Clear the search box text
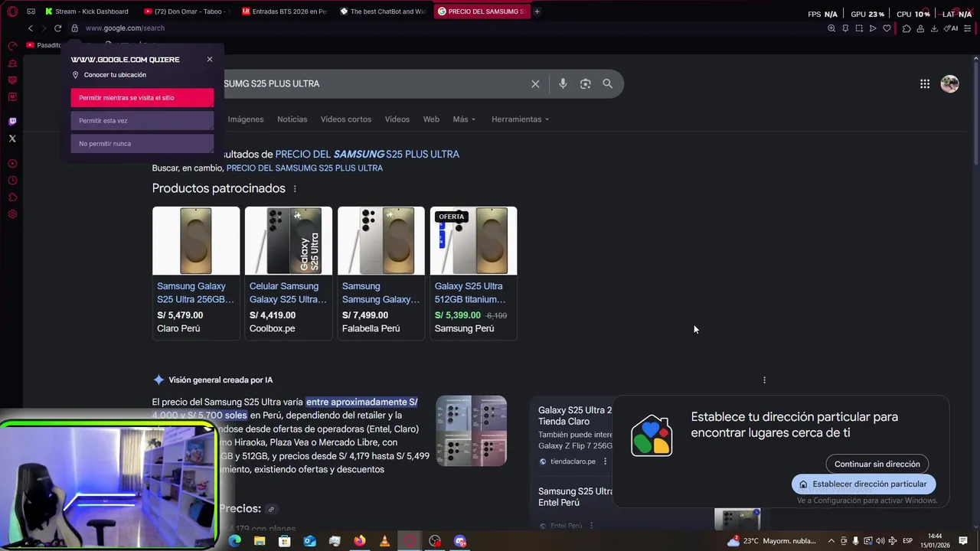This screenshot has height=551, width=980. click(535, 83)
